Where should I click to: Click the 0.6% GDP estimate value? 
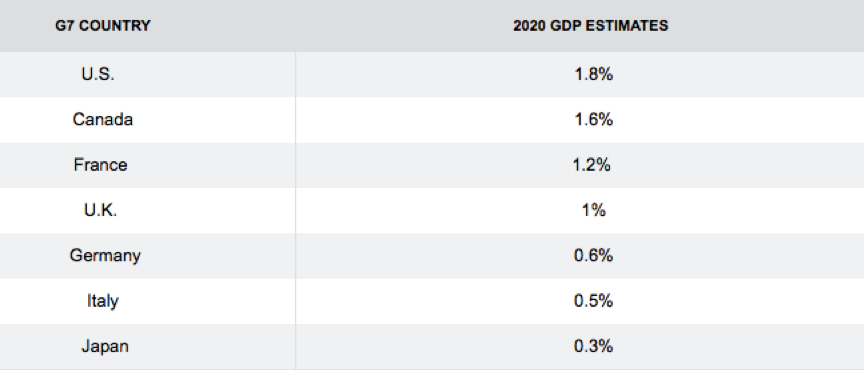coord(593,256)
